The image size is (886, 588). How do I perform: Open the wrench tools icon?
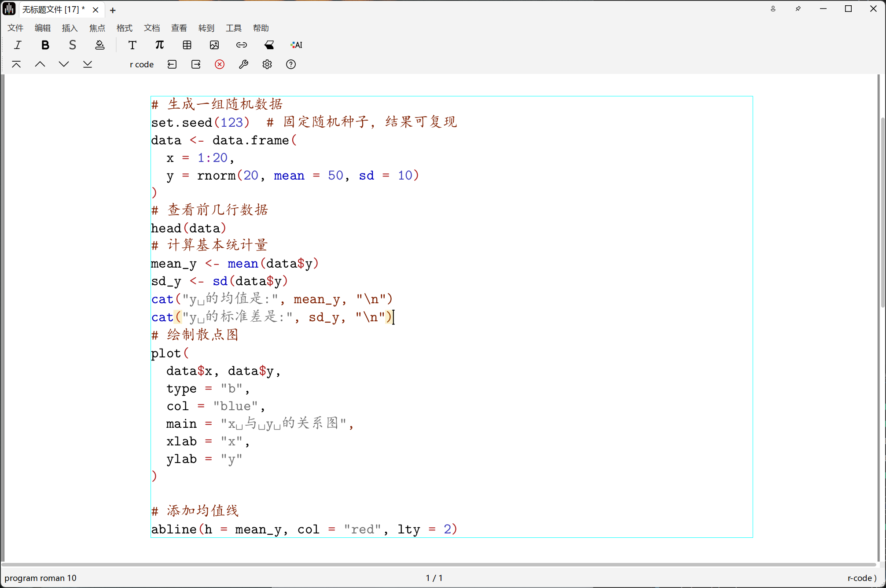pyautogui.click(x=243, y=64)
